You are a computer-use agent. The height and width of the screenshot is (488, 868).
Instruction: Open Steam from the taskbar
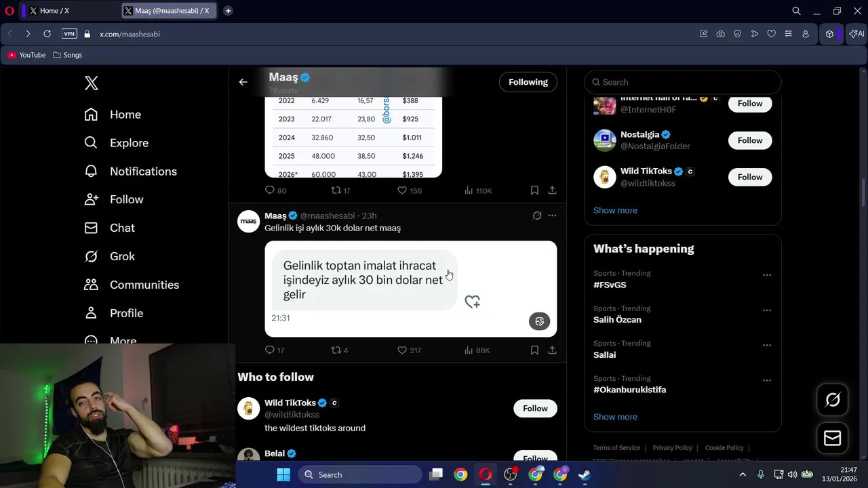click(585, 474)
